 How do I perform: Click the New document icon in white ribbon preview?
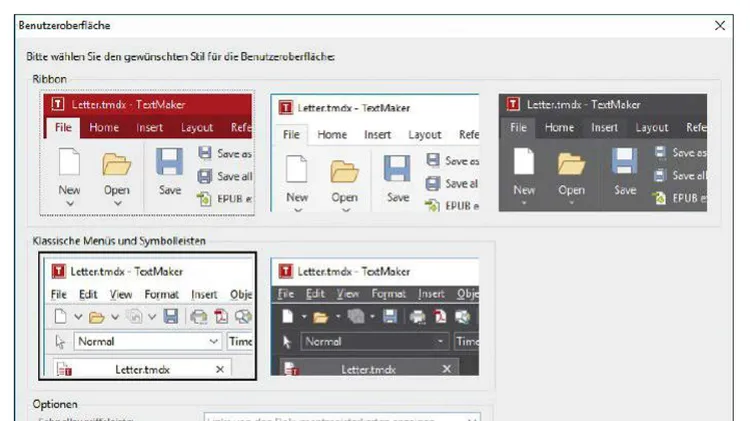point(297,169)
